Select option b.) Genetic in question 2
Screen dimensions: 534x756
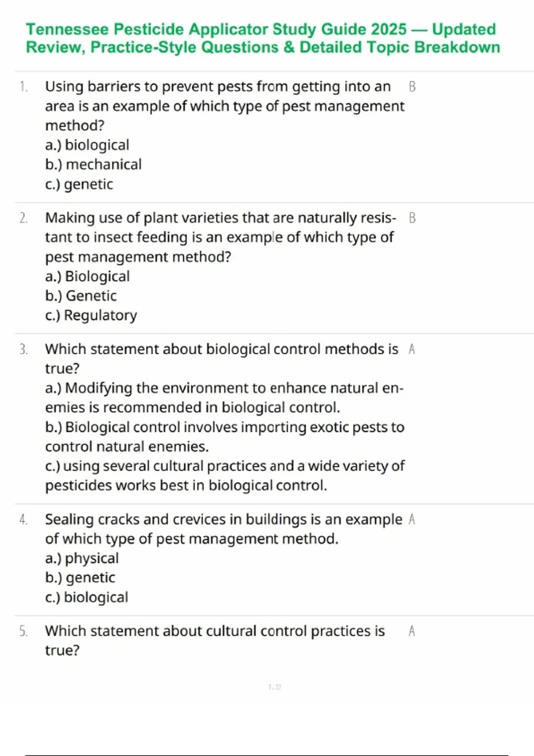tap(81, 296)
